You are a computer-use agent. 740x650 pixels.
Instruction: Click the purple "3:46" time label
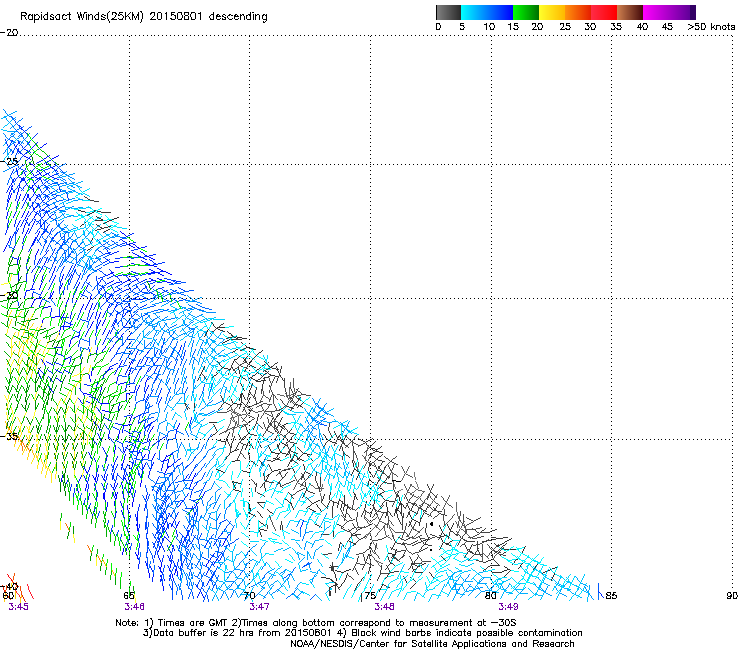click(135, 607)
